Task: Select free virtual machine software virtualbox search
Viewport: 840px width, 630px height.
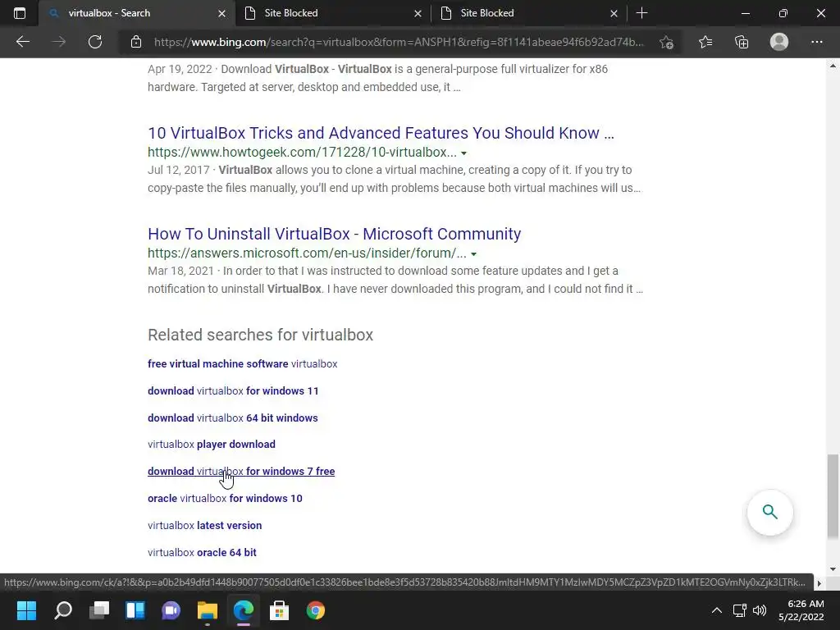Action: [x=243, y=363]
